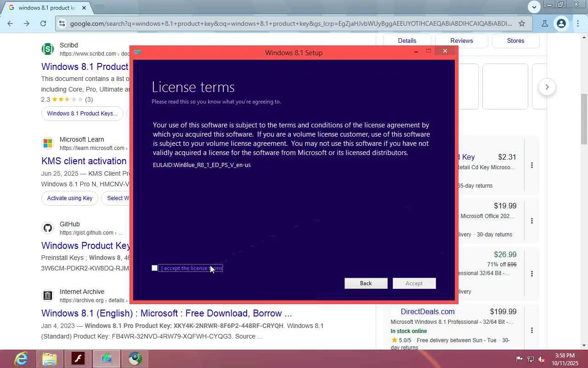Bookmark this page with the star icon
The height and width of the screenshot is (368, 588).
522,23
